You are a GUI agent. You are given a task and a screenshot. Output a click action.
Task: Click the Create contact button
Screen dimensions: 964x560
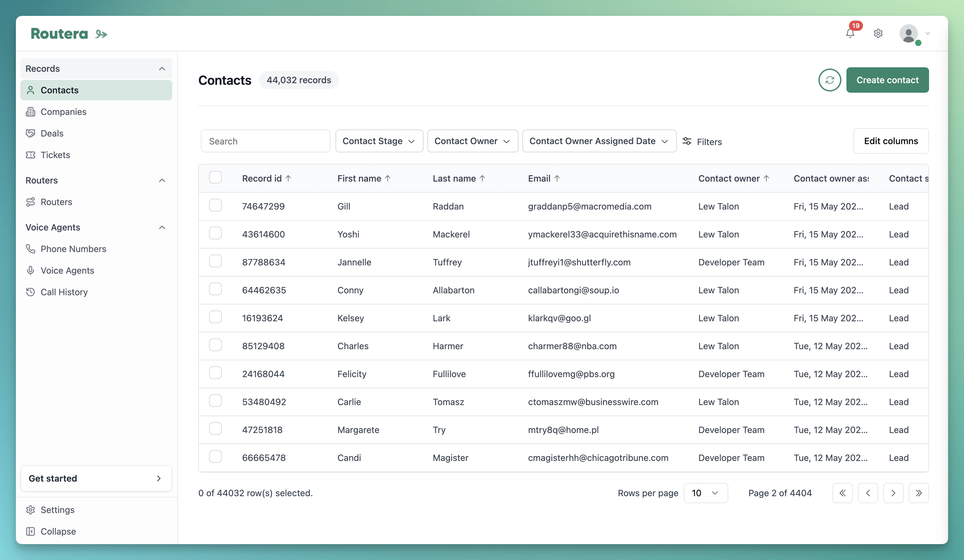(x=887, y=80)
